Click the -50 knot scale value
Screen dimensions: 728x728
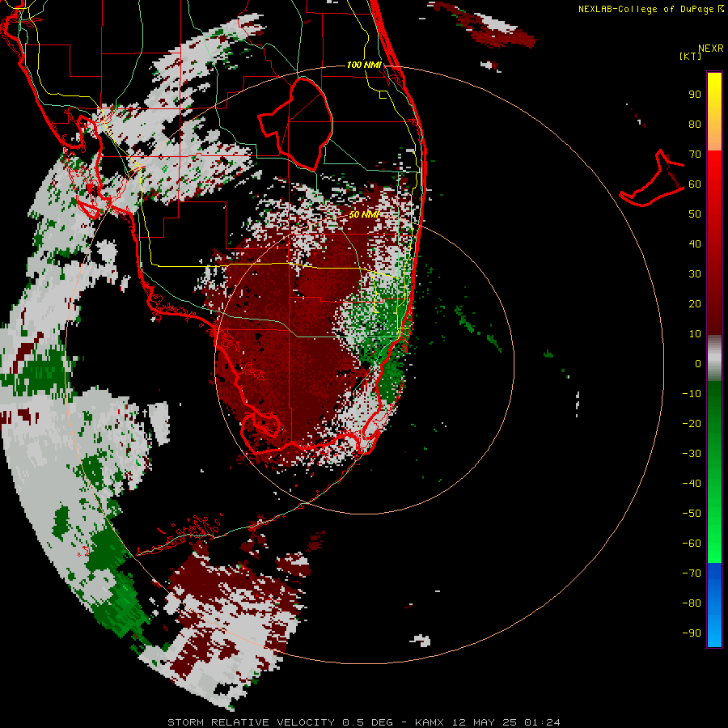(692, 514)
